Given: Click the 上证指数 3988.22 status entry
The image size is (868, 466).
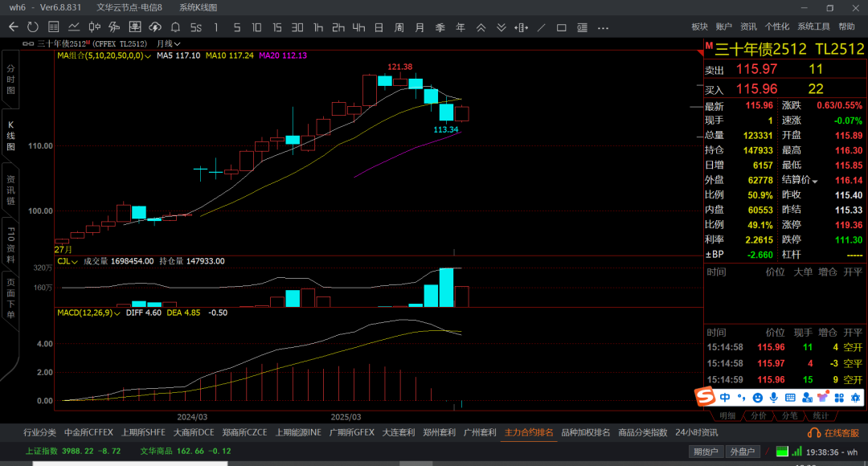Looking at the screenshot, I should pyautogui.click(x=72, y=451).
